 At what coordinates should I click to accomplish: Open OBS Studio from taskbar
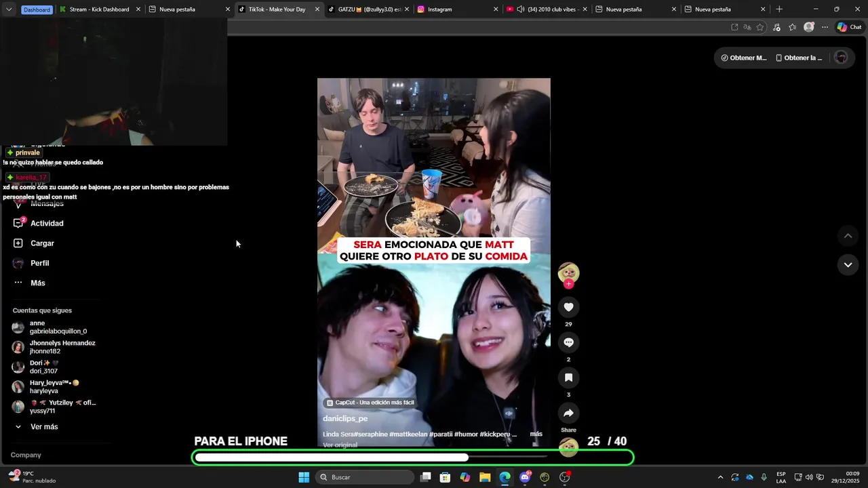[x=565, y=477]
